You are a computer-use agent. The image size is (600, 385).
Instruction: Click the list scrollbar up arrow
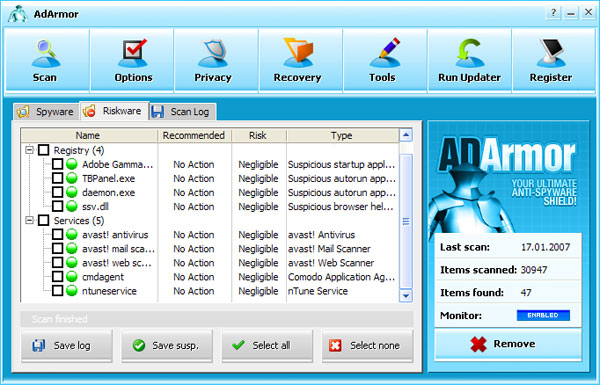406,135
